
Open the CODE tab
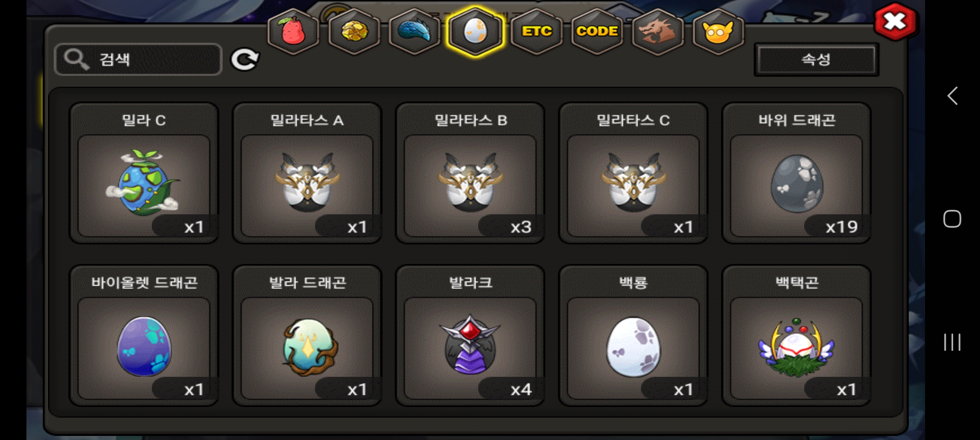pos(597,31)
